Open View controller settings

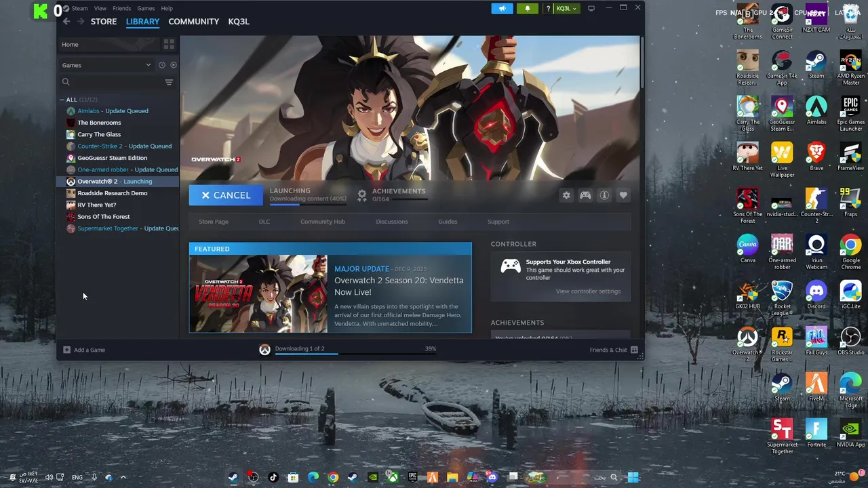tap(588, 291)
